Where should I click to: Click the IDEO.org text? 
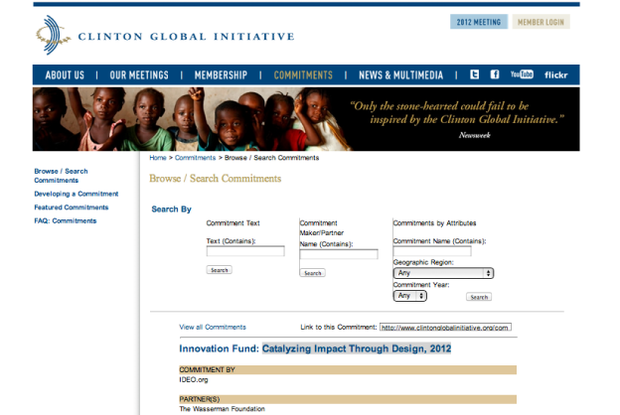point(193,379)
